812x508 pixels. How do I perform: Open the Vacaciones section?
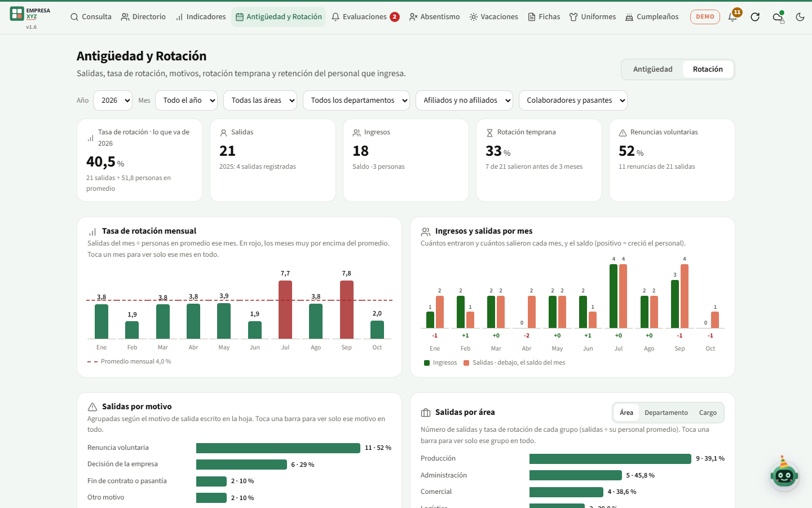(493, 17)
